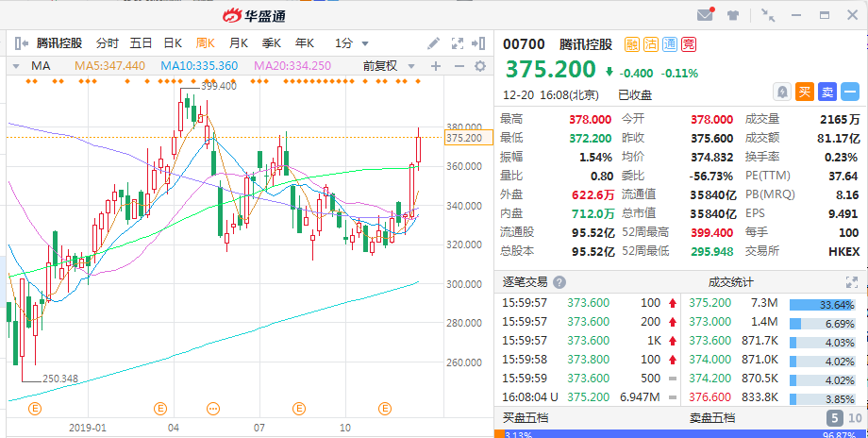Zoom out chart with minus icon
The image size is (868, 438).
(x=459, y=66)
